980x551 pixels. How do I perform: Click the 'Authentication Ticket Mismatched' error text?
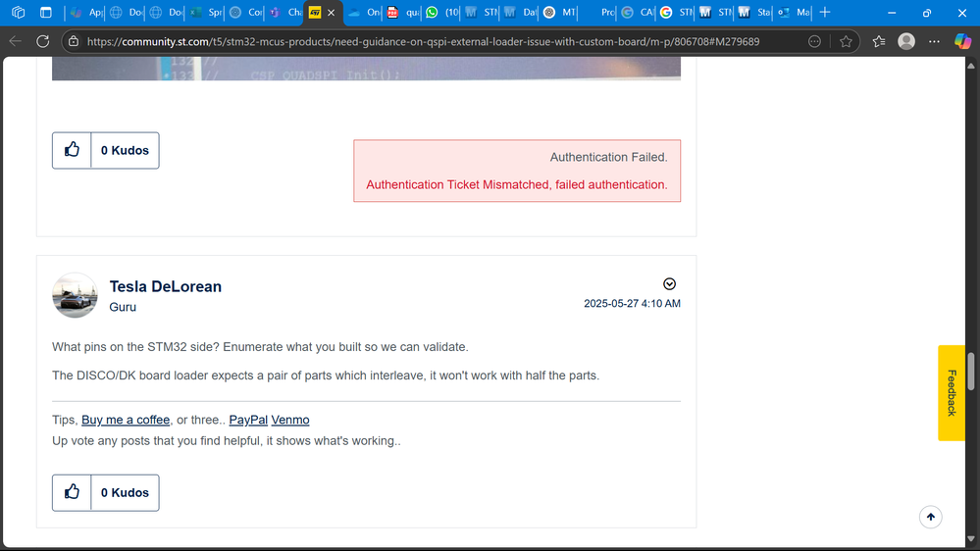(x=517, y=185)
